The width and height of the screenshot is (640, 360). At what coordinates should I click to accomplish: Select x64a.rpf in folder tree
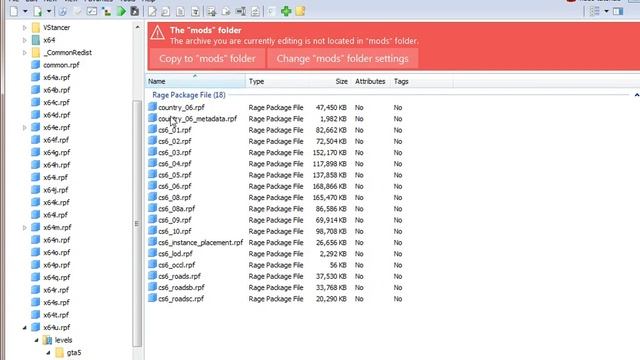click(x=56, y=77)
